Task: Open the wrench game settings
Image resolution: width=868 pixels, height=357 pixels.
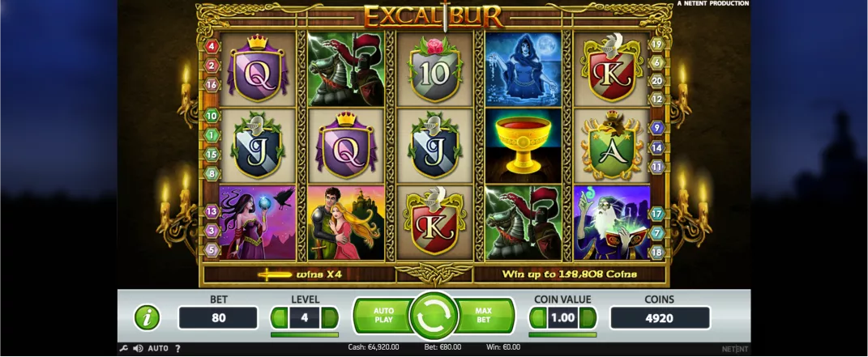Action: 124,349
